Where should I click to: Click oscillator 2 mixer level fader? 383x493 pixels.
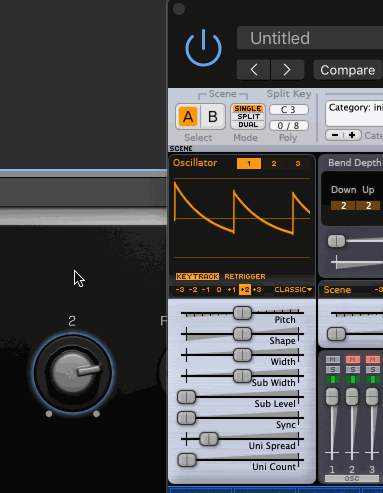[352, 396]
